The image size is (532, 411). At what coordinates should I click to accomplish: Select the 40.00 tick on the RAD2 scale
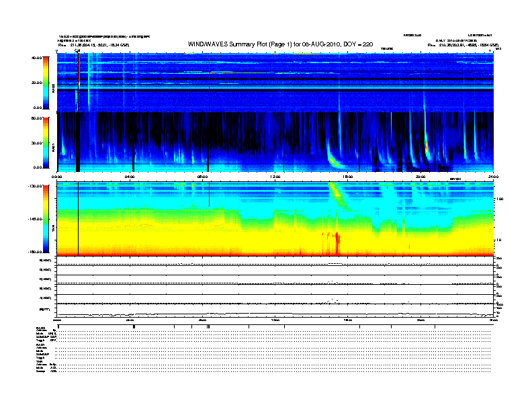pyautogui.click(x=36, y=58)
